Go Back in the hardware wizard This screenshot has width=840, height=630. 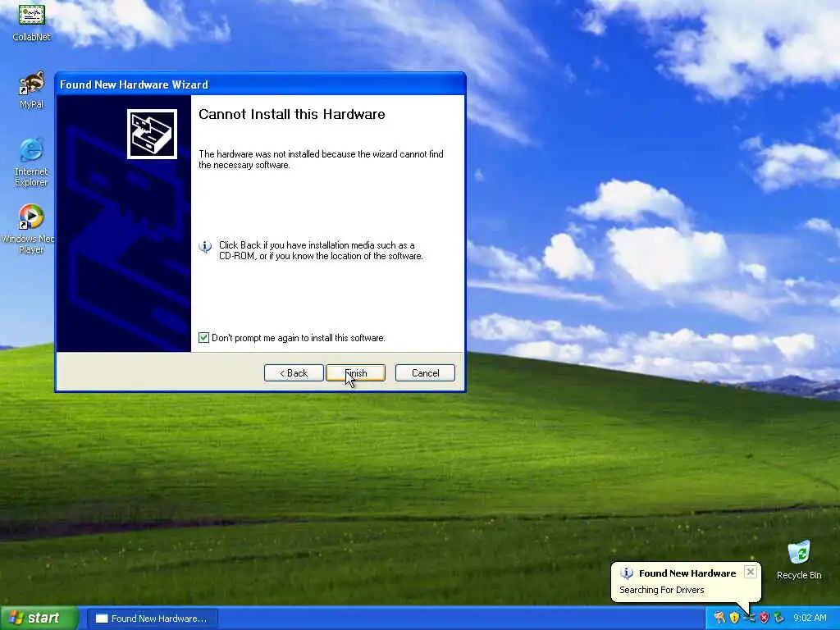coord(294,373)
